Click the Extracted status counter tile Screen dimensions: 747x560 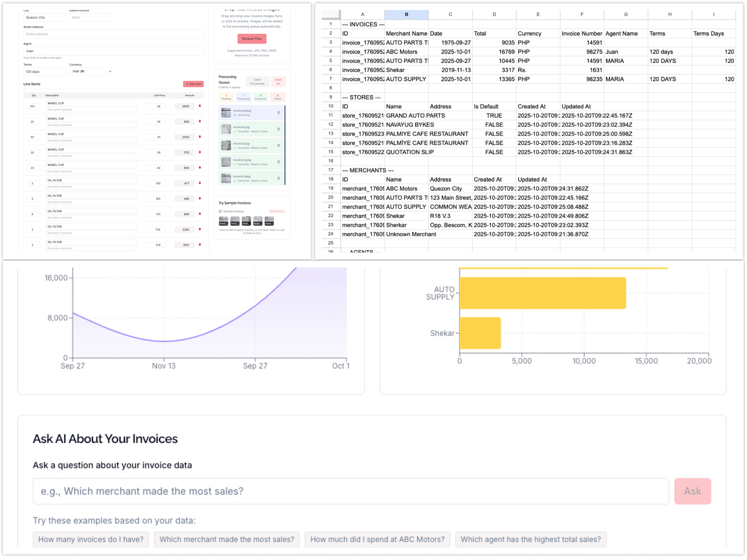pyautogui.click(x=261, y=97)
